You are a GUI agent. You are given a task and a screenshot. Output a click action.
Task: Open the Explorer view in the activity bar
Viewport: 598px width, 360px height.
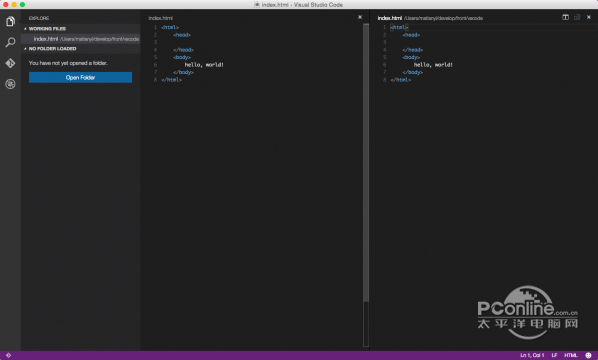10,21
